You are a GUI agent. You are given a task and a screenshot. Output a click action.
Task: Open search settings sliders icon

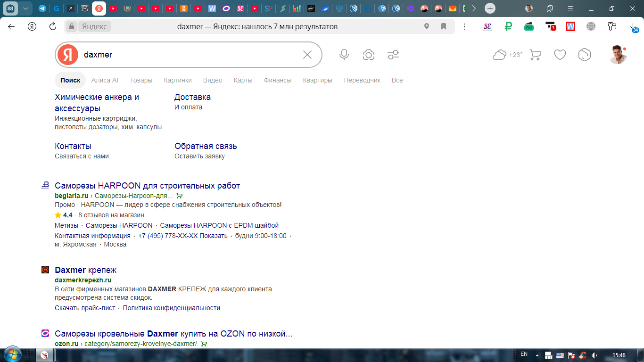[393, 55]
